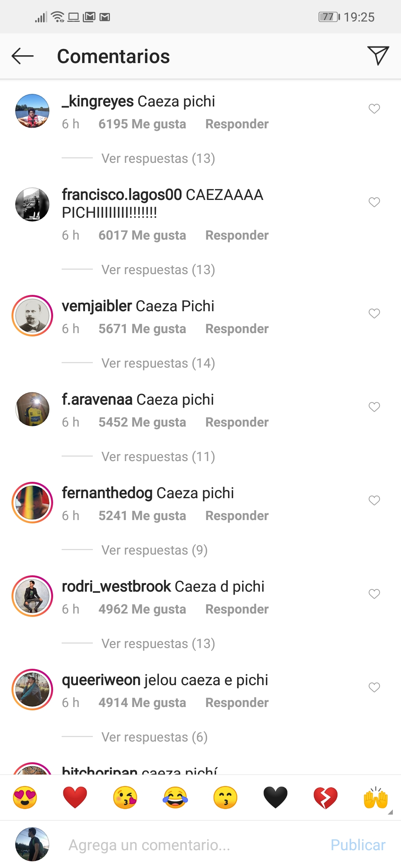Like the comment by queeriweon
The height and width of the screenshot is (868, 401).
(x=374, y=687)
